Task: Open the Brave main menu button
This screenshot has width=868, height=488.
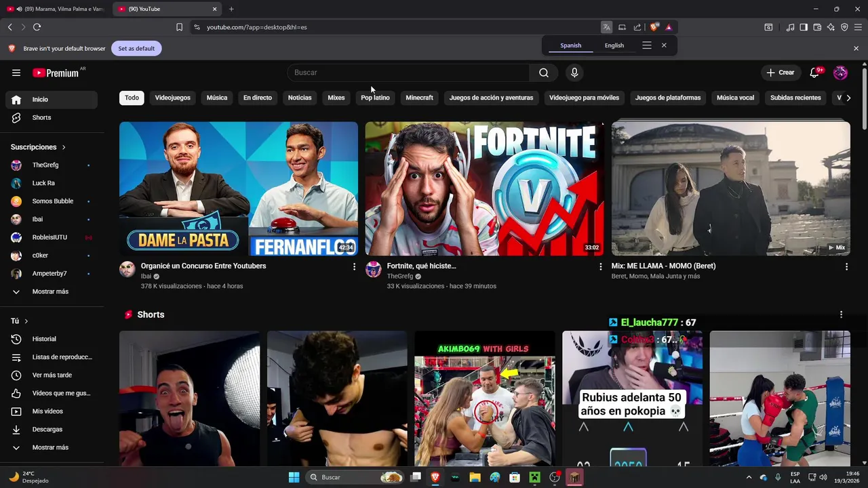Action: tap(858, 27)
